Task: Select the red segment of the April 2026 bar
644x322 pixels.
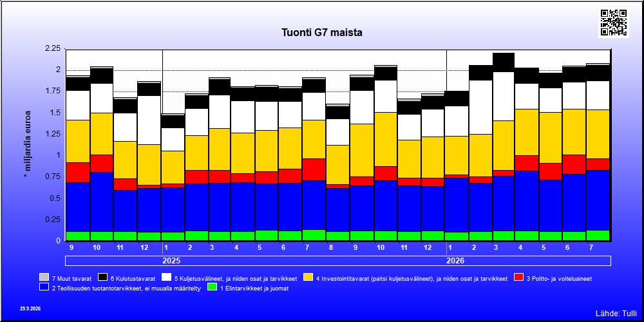Action: [527, 163]
